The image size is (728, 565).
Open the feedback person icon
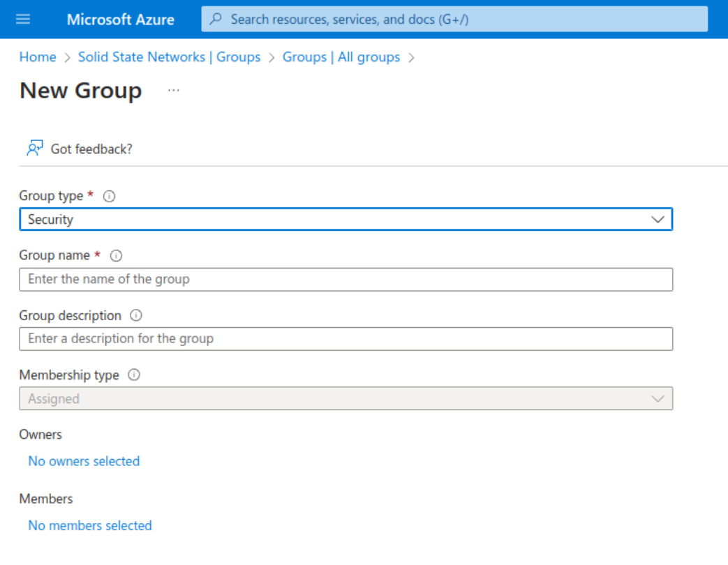click(35, 148)
